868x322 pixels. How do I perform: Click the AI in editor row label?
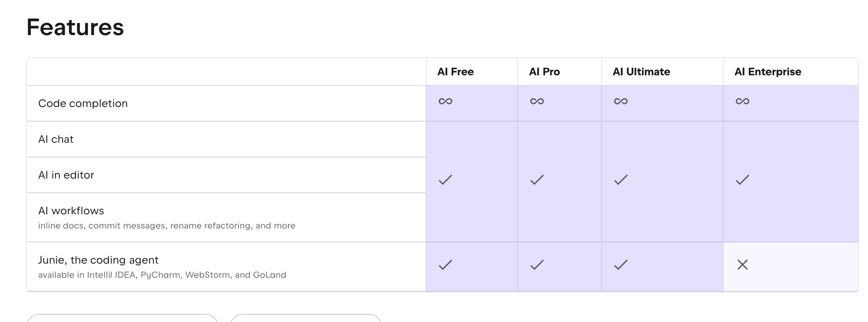[66, 175]
